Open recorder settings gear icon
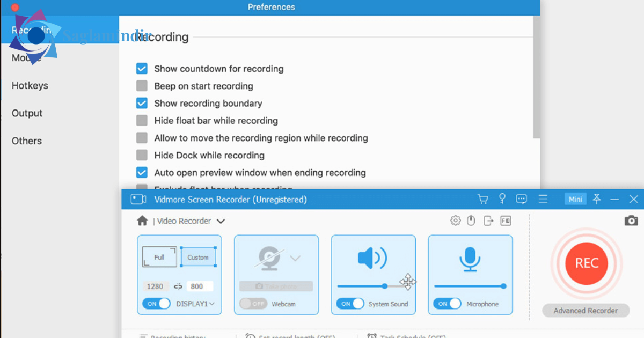This screenshot has height=338, width=644. tap(456, 221)
